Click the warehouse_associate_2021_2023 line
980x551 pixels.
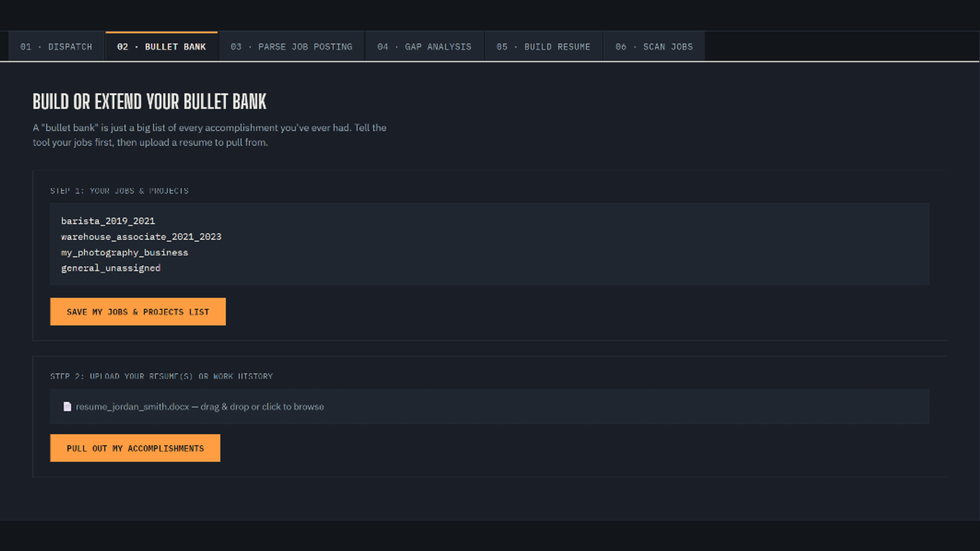pyautogui.click(x=141, y=236)
